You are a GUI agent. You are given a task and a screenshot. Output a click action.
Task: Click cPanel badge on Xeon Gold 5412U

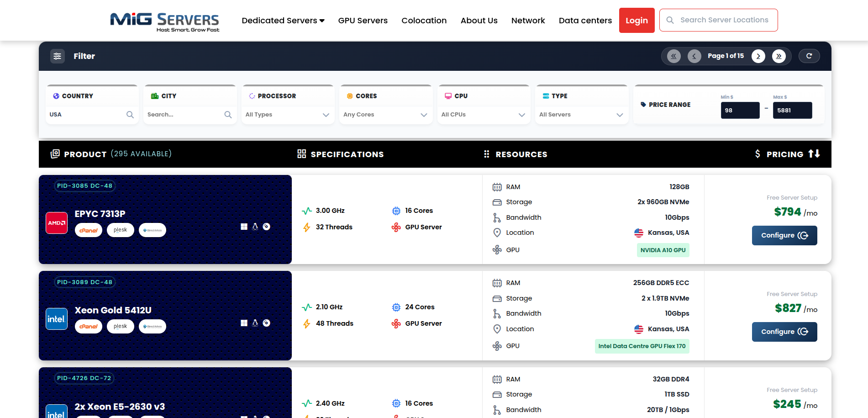coord(89,327)
